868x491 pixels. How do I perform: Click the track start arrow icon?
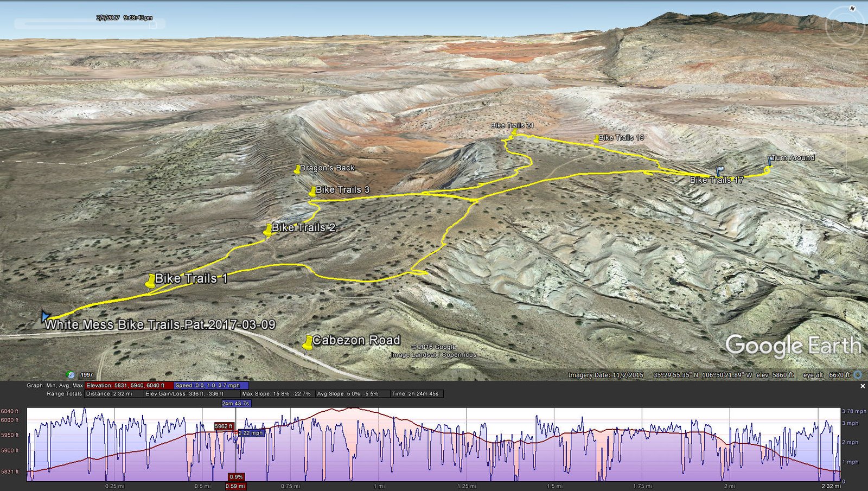point(46,316)
